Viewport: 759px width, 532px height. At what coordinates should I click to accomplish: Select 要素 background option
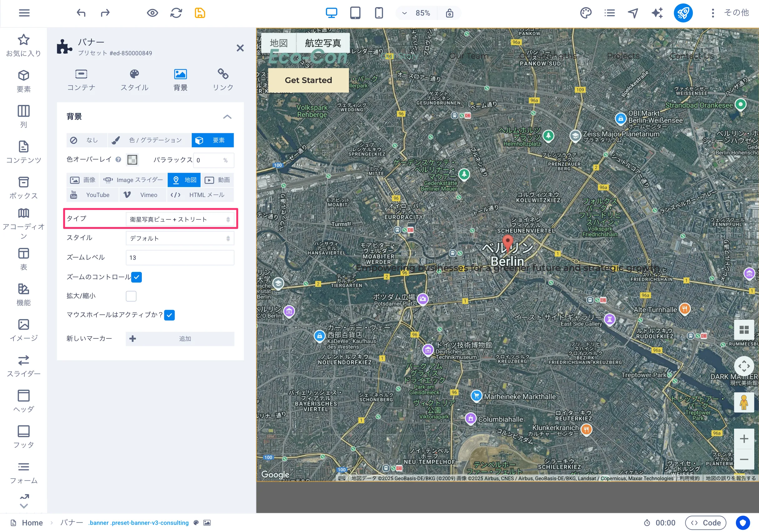click(x=213, y=140)
